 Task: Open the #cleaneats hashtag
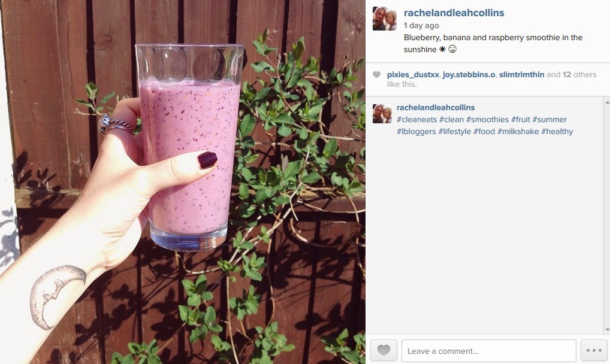(416, 120)
